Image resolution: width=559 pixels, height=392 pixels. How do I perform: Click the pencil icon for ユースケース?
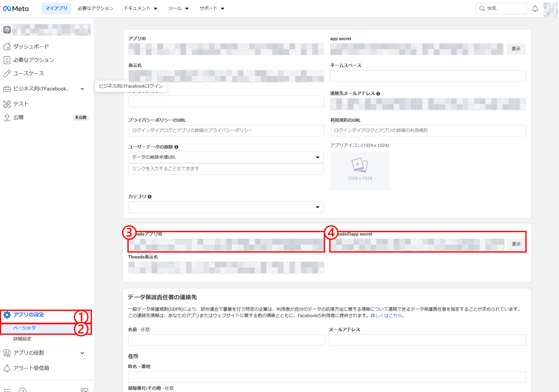pos(7,73)
